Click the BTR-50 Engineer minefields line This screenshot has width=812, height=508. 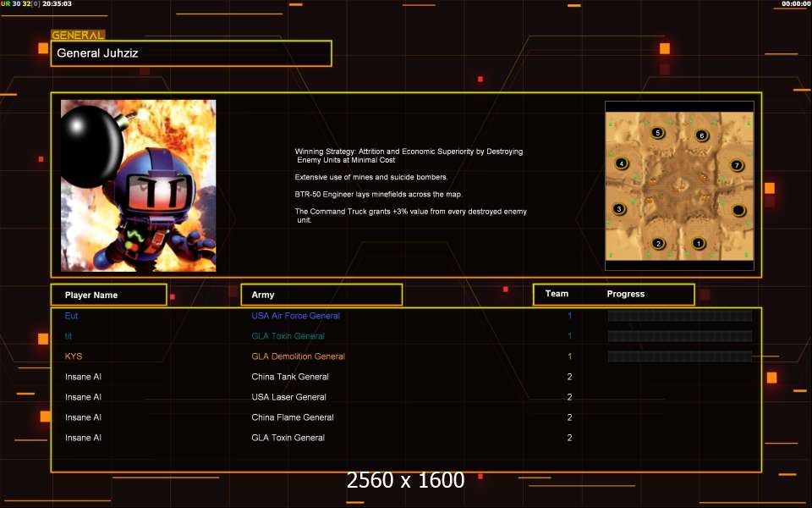(x=378, y=195)
